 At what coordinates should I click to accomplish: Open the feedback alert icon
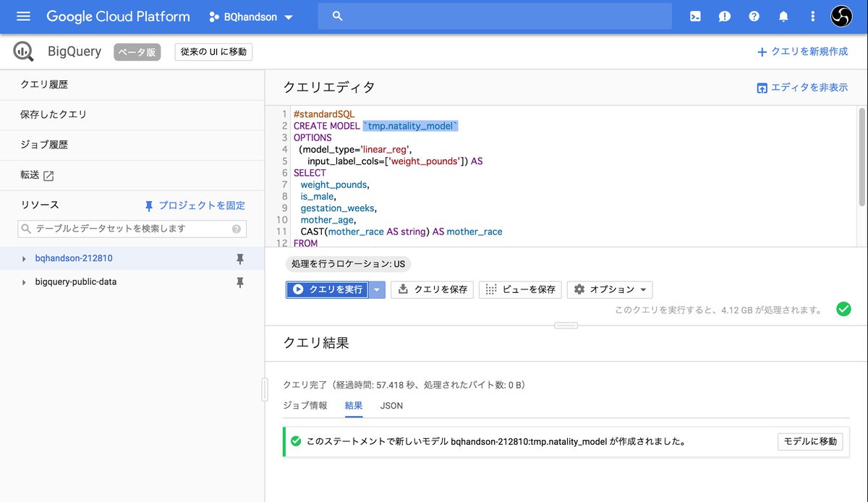725,17
